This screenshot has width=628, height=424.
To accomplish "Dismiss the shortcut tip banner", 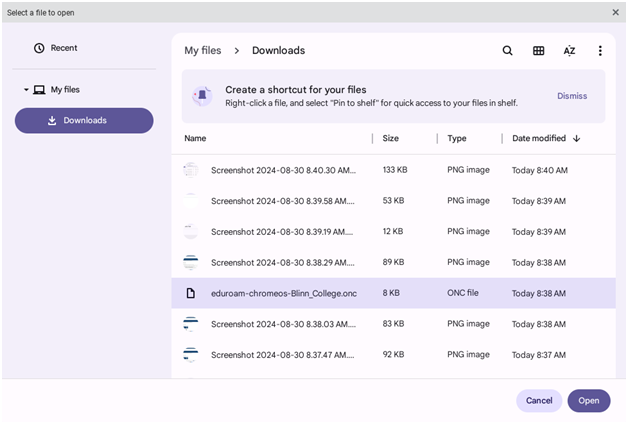I will click(x=571, y=96).
